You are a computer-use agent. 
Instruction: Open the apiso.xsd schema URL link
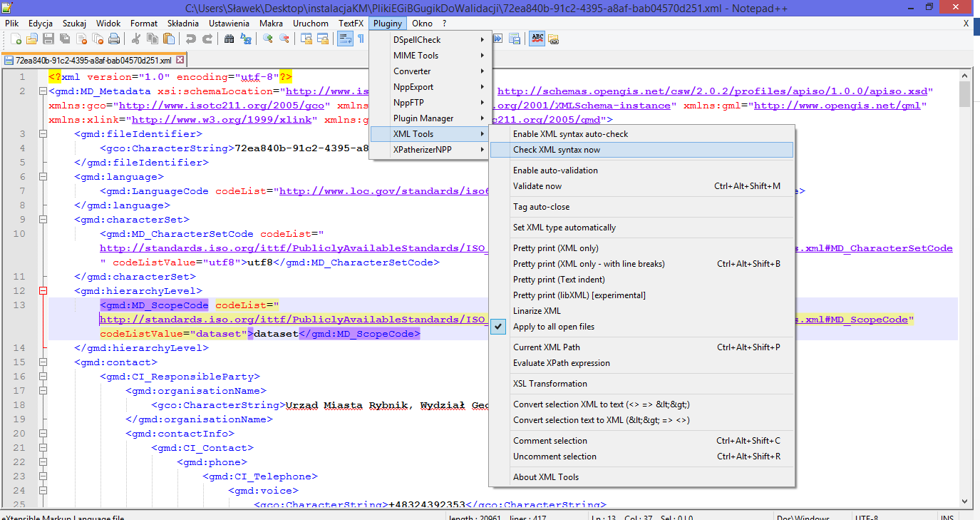point(713,91)
